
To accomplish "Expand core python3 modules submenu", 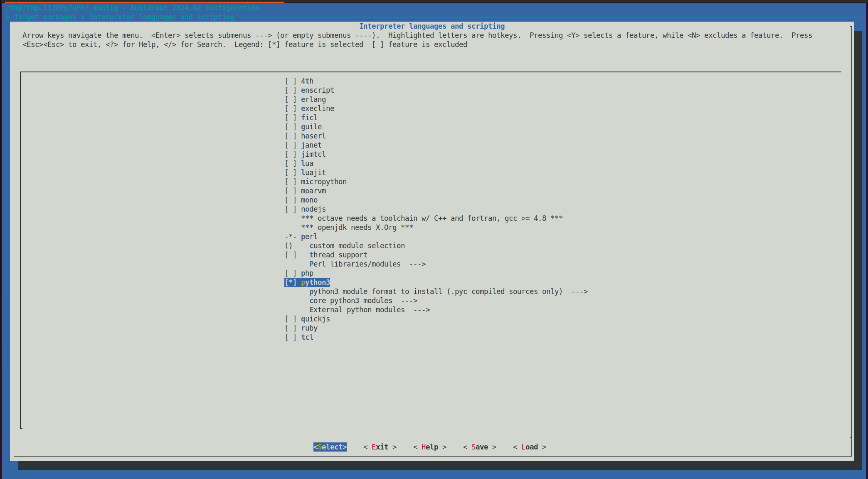I will [363, 301].
